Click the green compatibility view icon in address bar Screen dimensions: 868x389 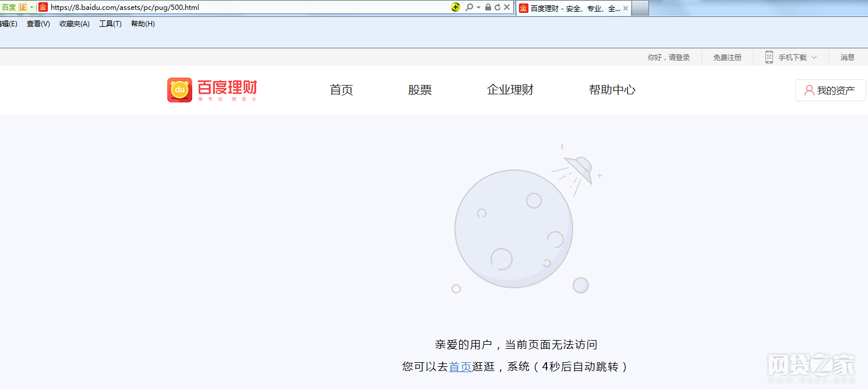point(456,8)
